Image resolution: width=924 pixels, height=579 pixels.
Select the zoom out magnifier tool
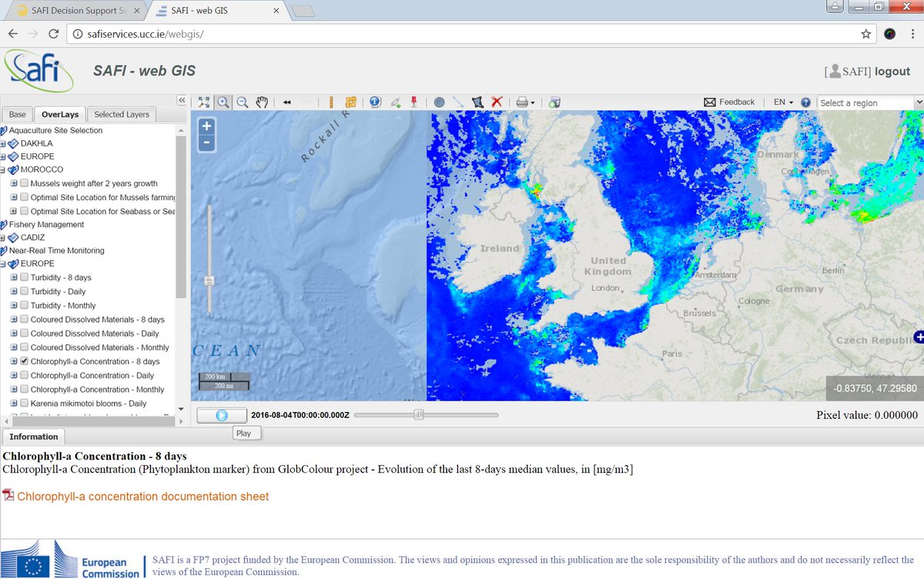coord(243,102)
